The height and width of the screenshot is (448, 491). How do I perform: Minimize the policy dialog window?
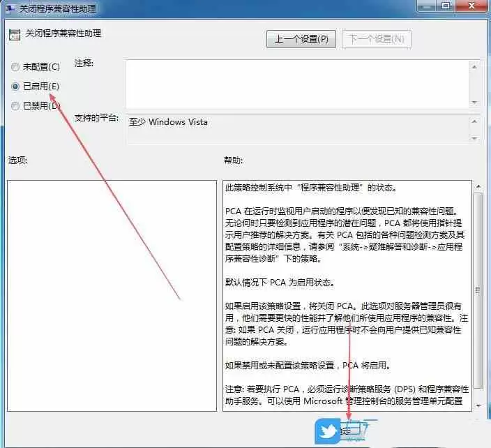427,6
